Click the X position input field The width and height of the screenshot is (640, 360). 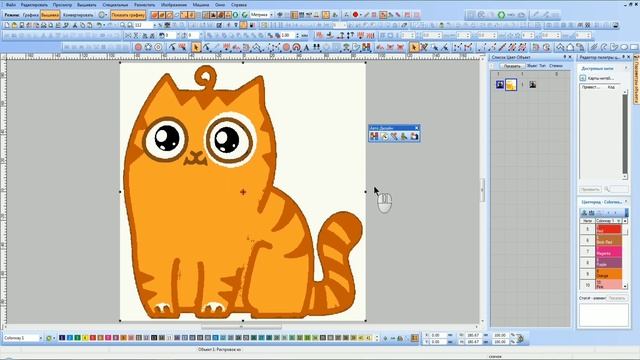(438, 335)
